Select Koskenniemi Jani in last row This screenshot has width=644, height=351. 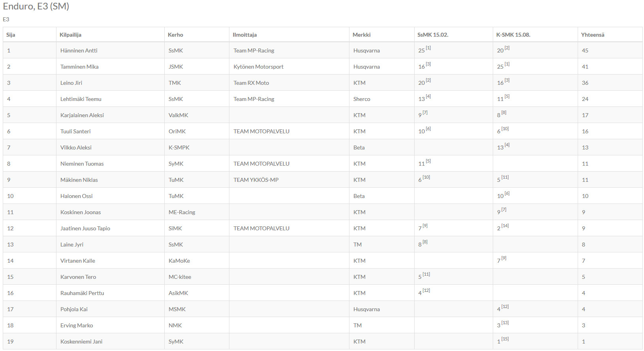pyautogui.click(x=81, y=342)
